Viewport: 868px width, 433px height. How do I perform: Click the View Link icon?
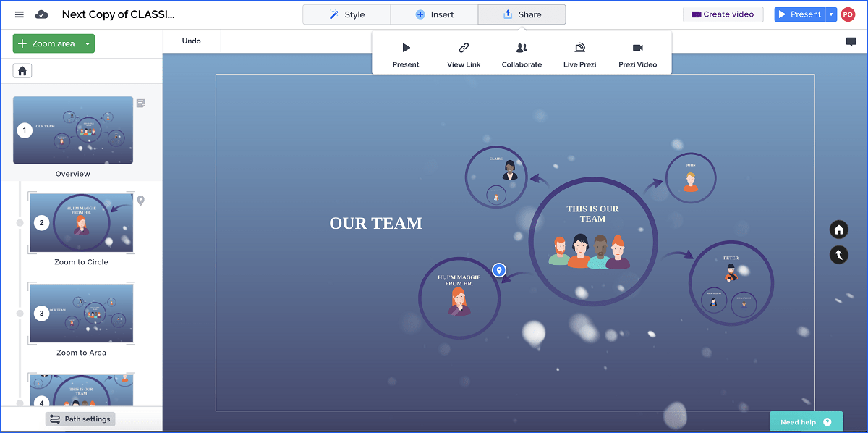tap(463, 53)
